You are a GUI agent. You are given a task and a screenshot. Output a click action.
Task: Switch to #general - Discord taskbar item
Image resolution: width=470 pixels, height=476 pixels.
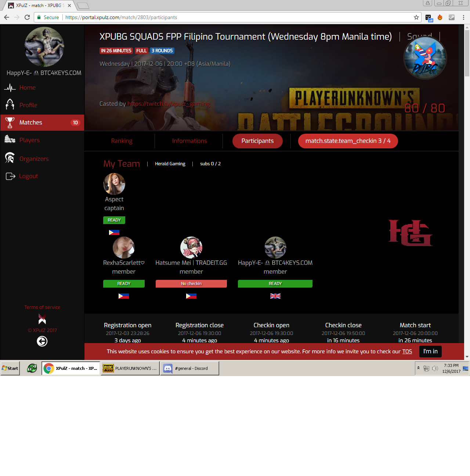click(x=189, y=368)
